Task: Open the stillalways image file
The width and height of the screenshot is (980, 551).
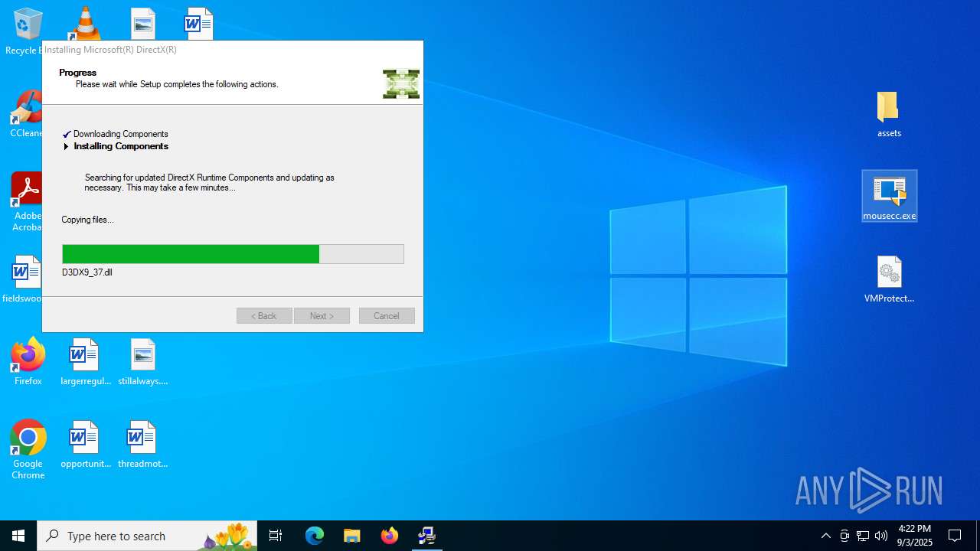Action: pyautogui.click(x=143, y=361)
